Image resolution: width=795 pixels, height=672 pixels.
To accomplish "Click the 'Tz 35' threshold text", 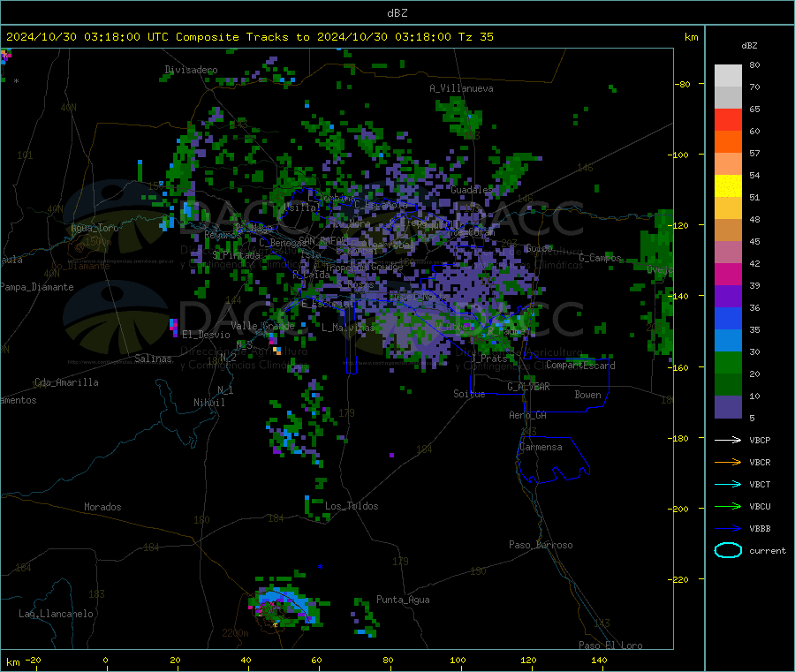I will 475,37.
